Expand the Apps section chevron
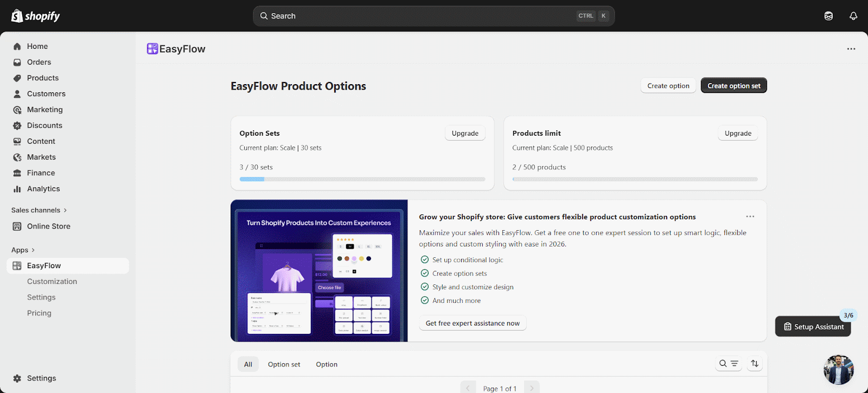 coord(33,250)
